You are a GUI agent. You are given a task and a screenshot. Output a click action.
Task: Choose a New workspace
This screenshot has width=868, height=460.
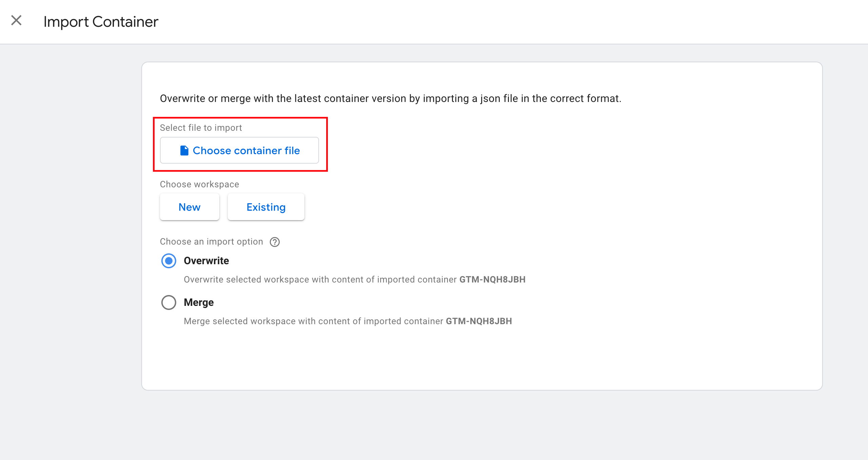click(190, 207)
